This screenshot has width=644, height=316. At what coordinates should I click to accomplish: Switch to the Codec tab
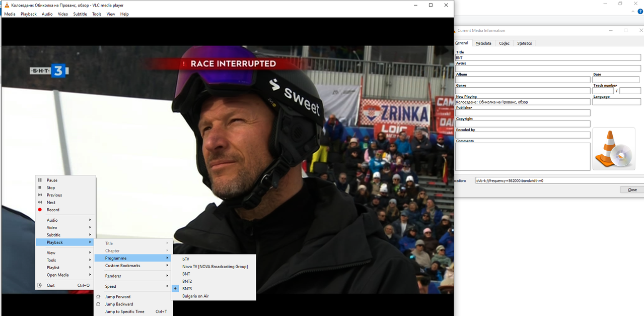tap(505, 43)
